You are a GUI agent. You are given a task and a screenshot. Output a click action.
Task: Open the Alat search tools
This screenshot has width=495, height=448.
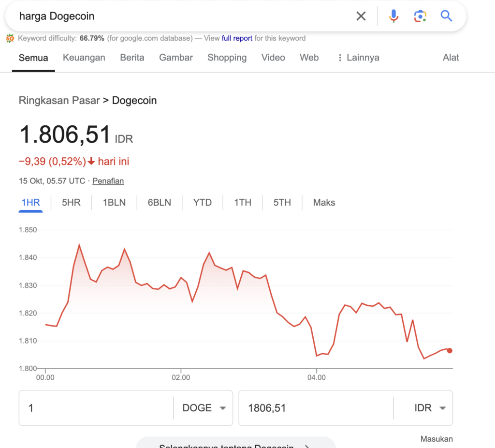[451, 58]
